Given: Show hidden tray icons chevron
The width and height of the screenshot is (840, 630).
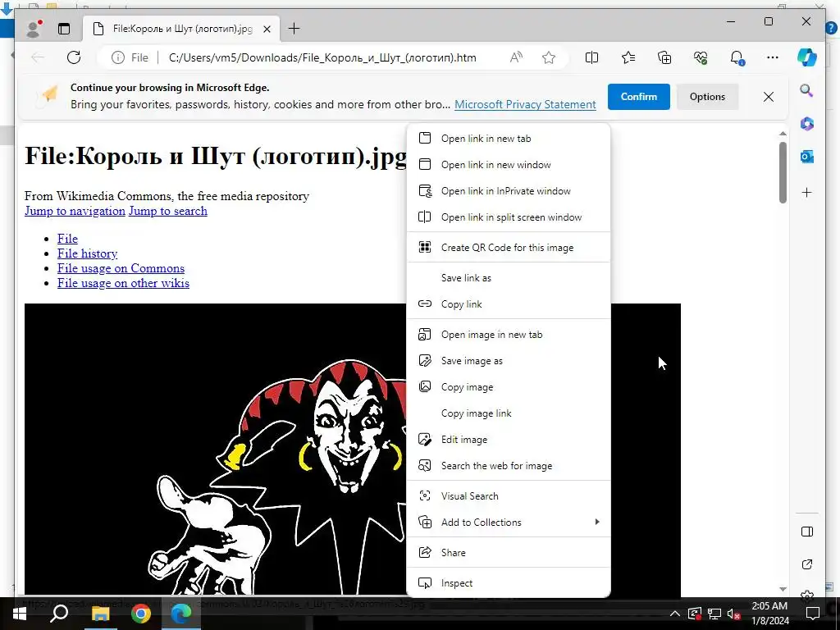Looking at the screenshot, I should (x=674, y=614).
